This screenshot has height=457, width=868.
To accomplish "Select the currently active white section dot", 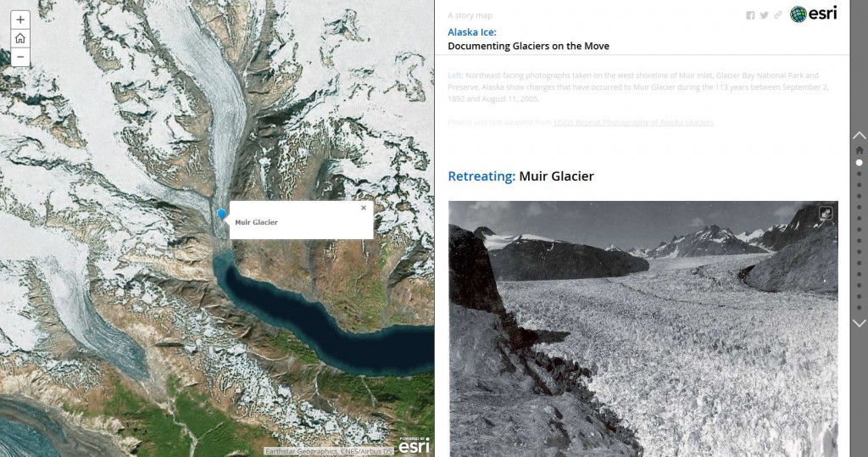I will (x=860, y=163).
